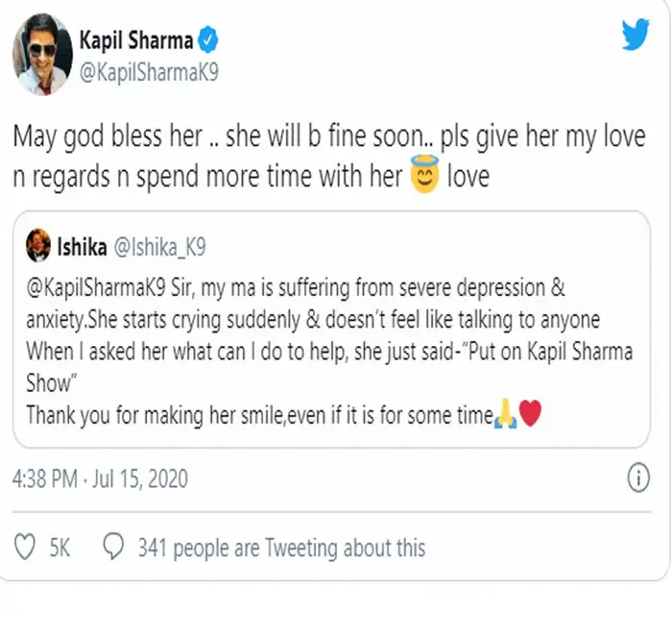
Task: Like the tweet with the heart icon
Action: 25,548
